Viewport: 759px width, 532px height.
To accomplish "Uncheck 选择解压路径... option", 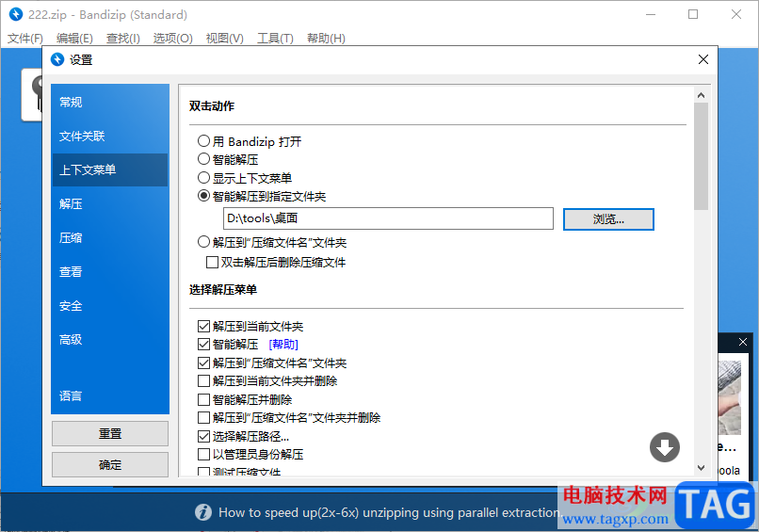I will tap(203, 437).
